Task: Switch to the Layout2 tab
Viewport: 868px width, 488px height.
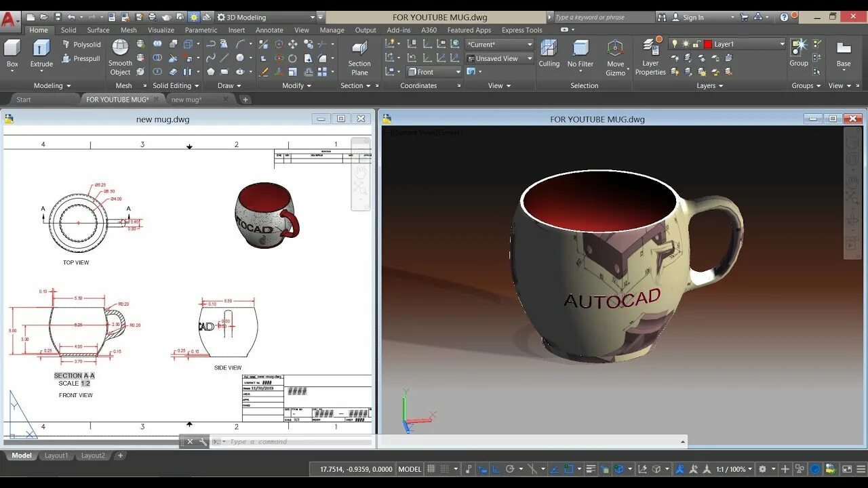Action: (93, 455)
